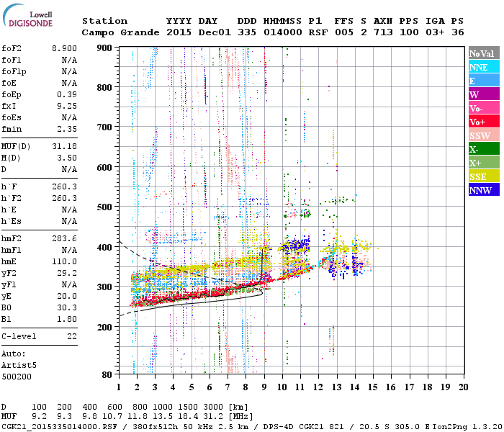Click the hmE value 110.0

point(64,261)
